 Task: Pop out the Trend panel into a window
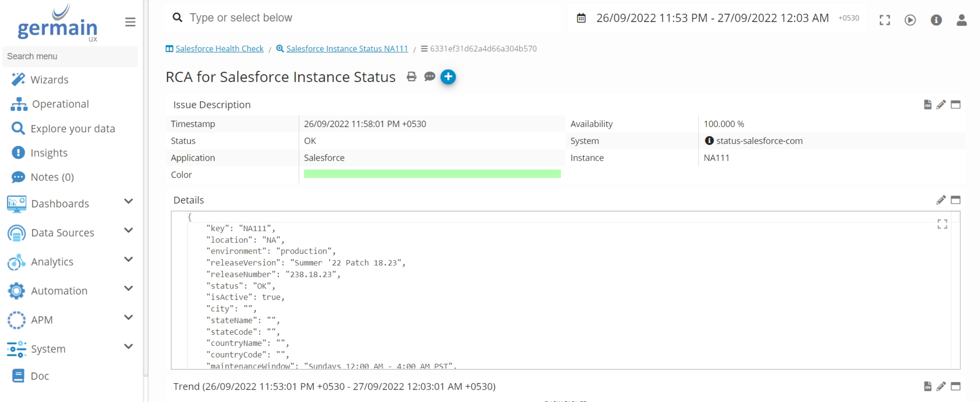point(956,386)
